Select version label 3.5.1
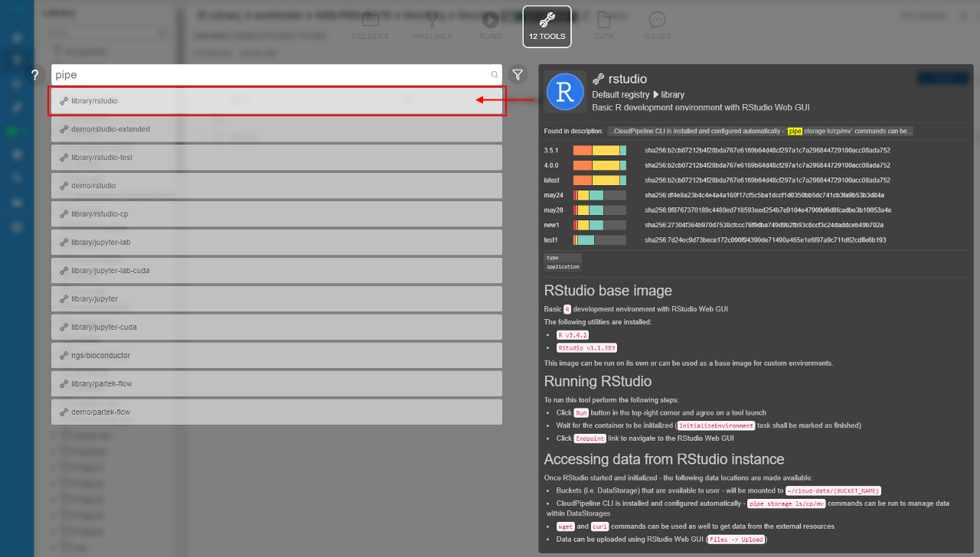980x557 pixels. click(551, 150)
